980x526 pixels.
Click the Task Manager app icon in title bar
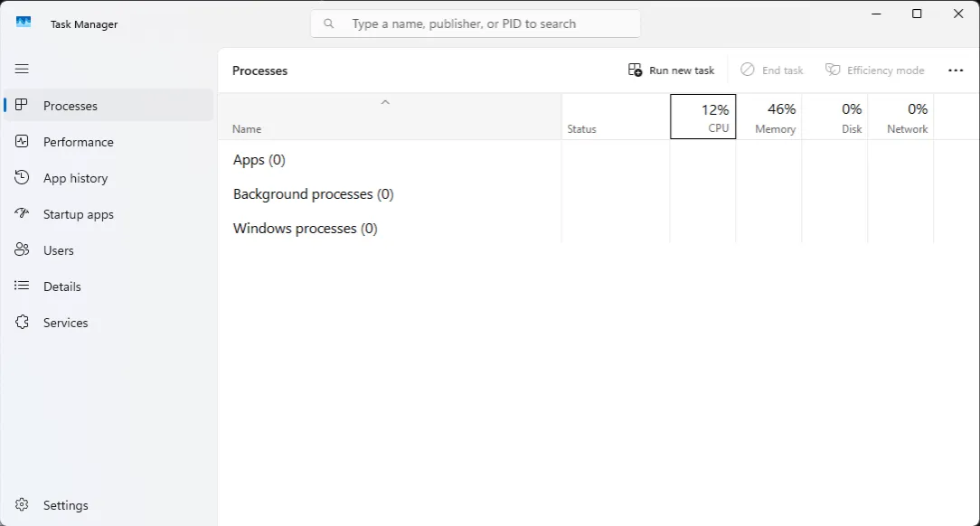coord(24,23)
